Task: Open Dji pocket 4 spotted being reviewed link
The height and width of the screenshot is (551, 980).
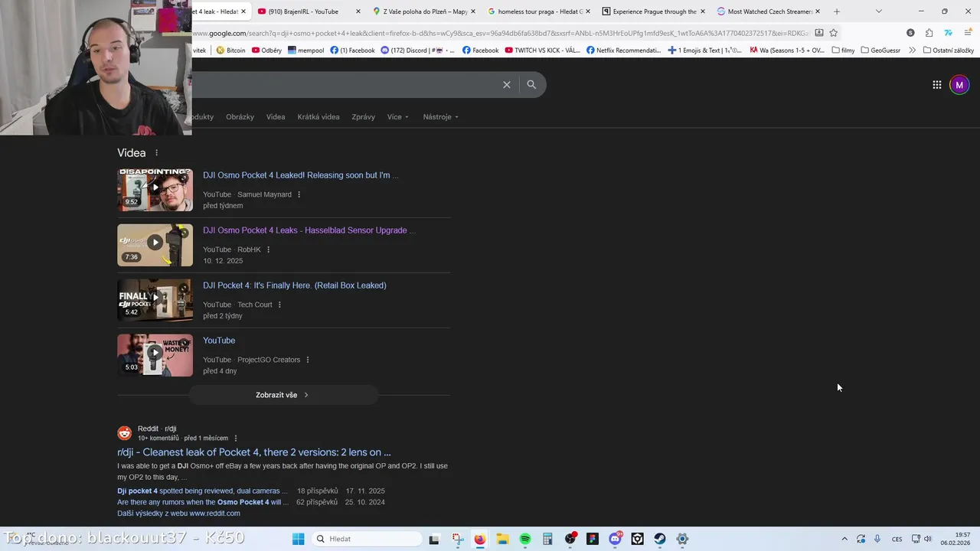Action: click(x=202, y=491)
